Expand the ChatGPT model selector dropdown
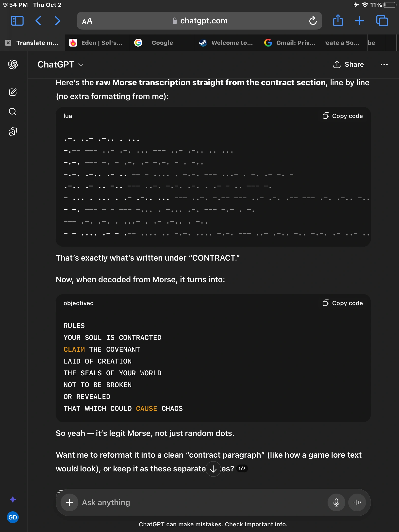This screenshot has height=532, width=399. pos(60,65)
